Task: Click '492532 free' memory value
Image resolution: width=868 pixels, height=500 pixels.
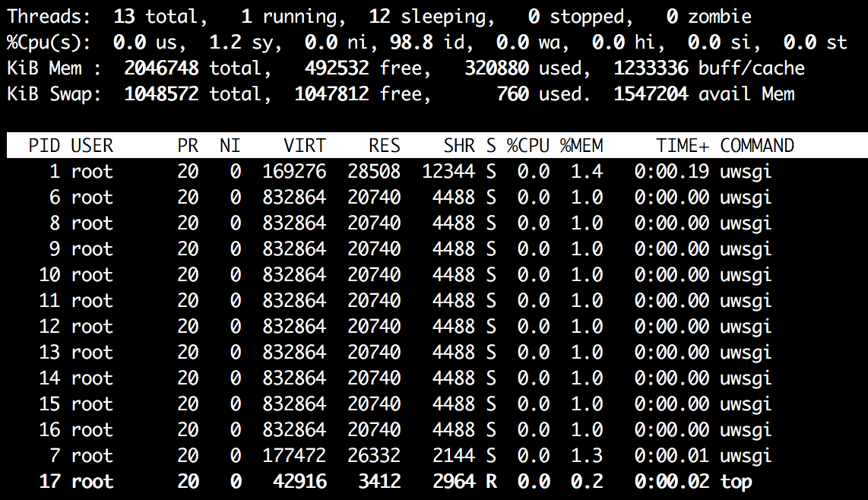Action: 363,68
